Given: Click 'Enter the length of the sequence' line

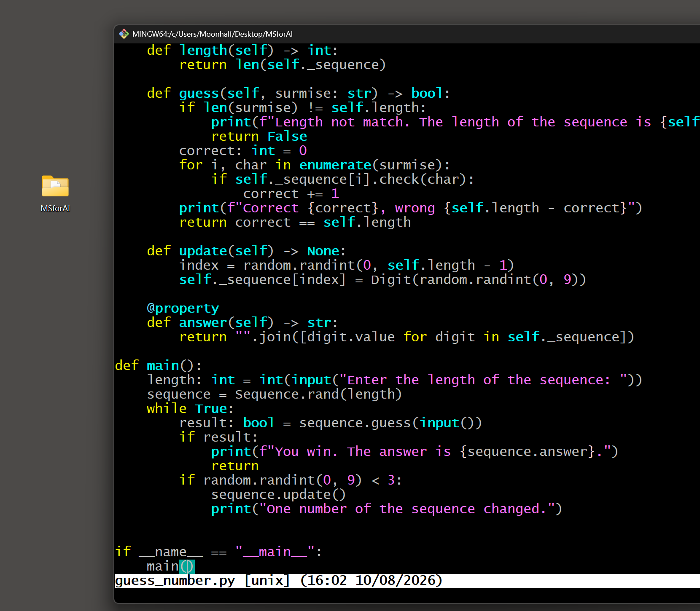Looking at the screenshot, I should [394, 380].
